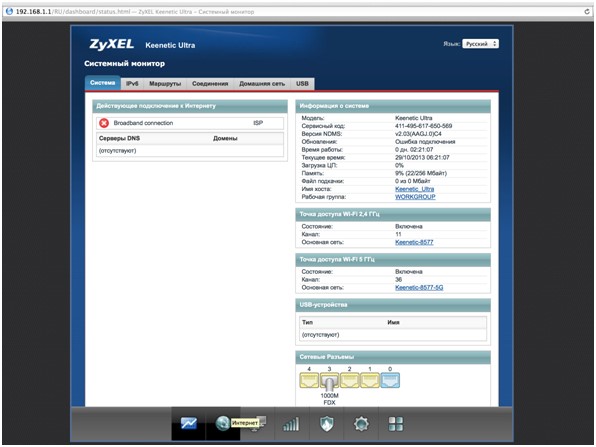Switch to the IPv6 tab
Screen dimensions: 596x447
pyautogui.click(x=132, y=84)
